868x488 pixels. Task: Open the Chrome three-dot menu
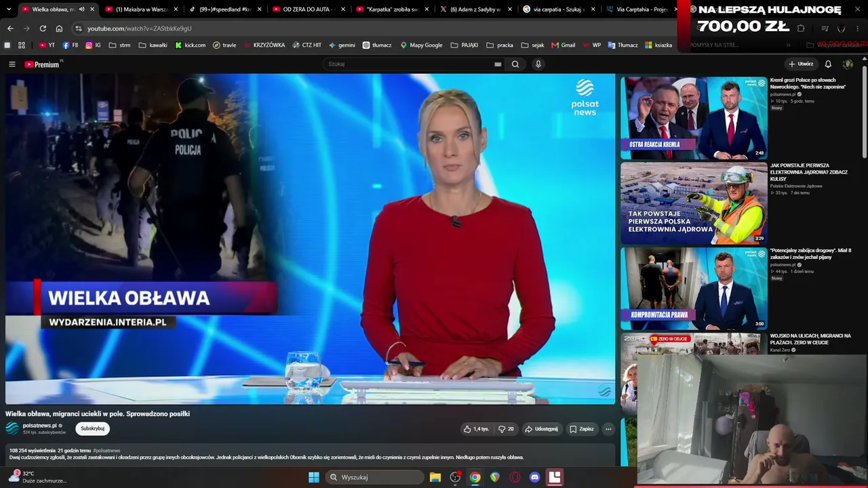(x=859, y=28)
